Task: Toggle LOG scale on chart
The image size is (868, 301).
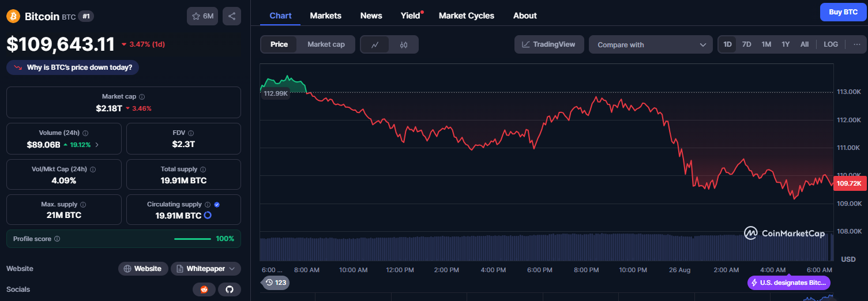Action: point(831,44)
